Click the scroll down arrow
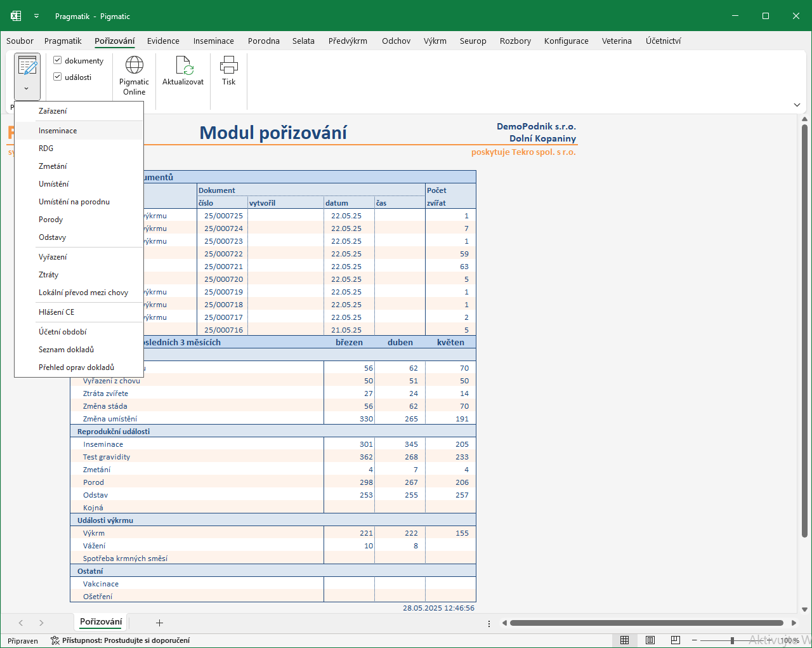The image size is (812, 648). click(x=805, y=609)
